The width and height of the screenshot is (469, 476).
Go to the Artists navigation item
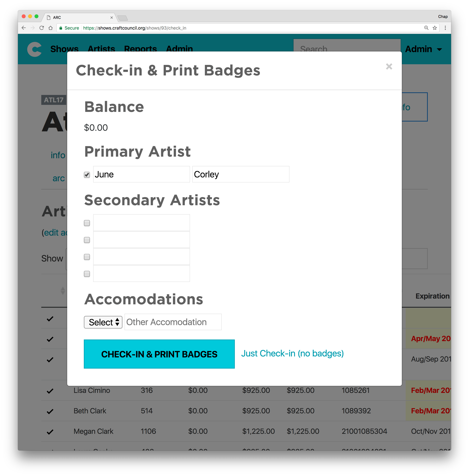101,49
